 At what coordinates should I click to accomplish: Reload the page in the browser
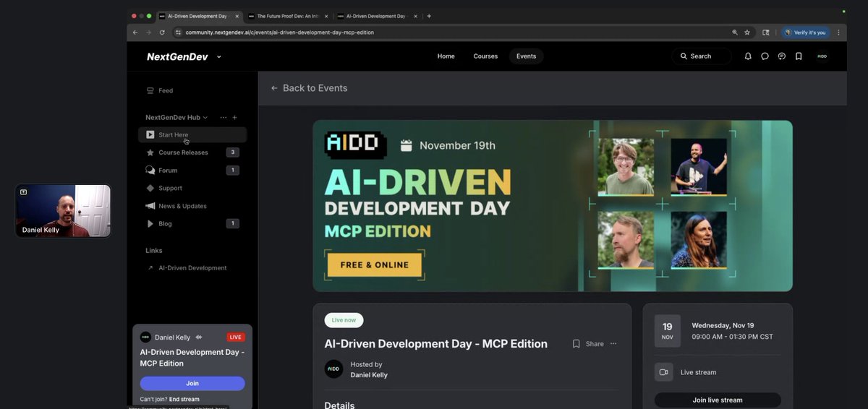point(162,33)
